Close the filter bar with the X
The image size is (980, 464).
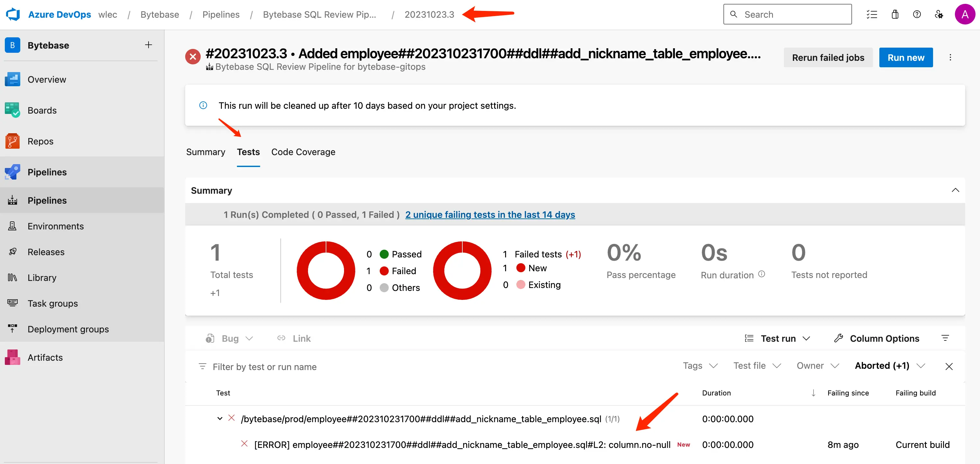949,366
